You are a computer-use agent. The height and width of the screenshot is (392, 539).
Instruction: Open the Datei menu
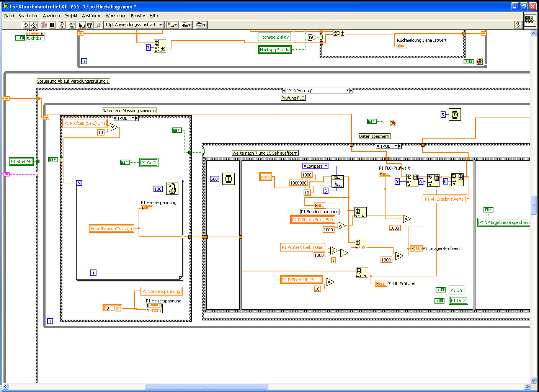(x=9, y=16)
